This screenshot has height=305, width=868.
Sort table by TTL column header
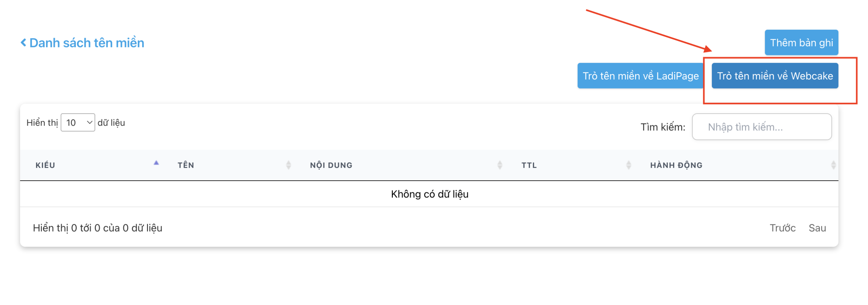coord(529,165)
